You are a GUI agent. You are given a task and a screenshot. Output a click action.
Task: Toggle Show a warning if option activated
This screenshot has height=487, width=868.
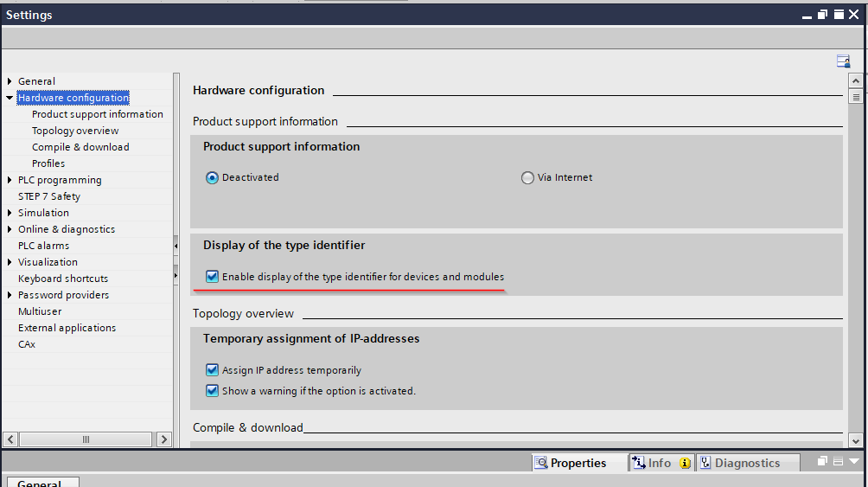(212, 391)
